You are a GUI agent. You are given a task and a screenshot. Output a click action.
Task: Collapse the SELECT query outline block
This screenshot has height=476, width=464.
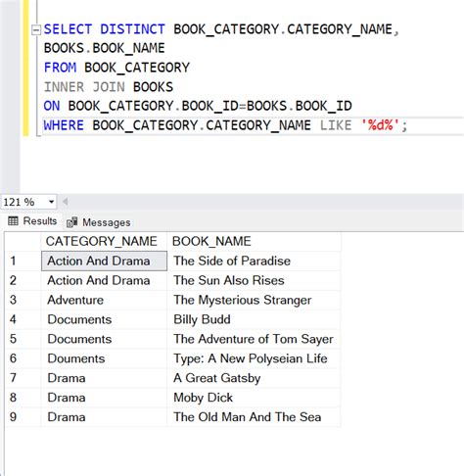pos(36,30)
